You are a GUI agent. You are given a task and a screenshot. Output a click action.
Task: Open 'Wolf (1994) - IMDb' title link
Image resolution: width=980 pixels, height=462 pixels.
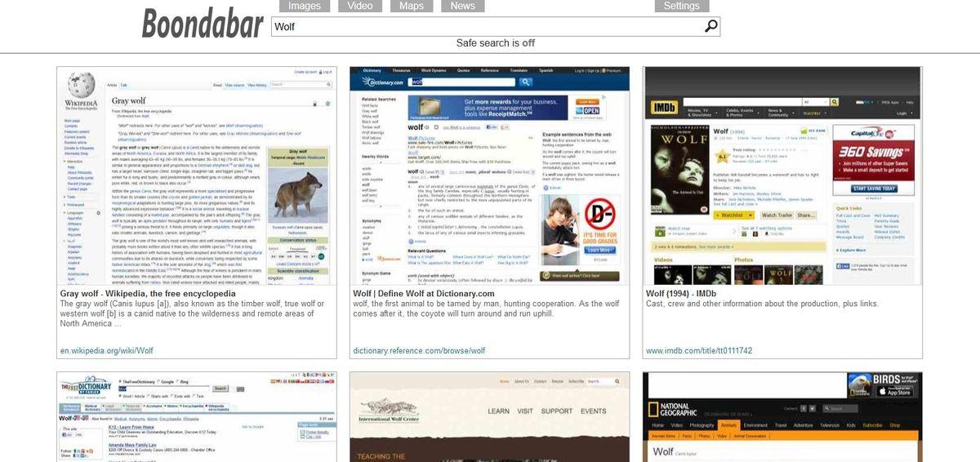click(x=681, y=294)
